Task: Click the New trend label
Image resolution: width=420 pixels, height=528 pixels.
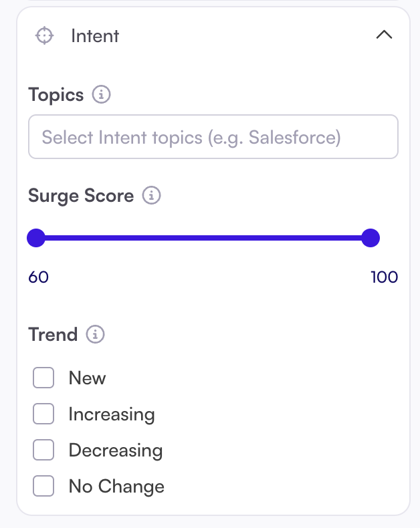Action: coord(87,378)
